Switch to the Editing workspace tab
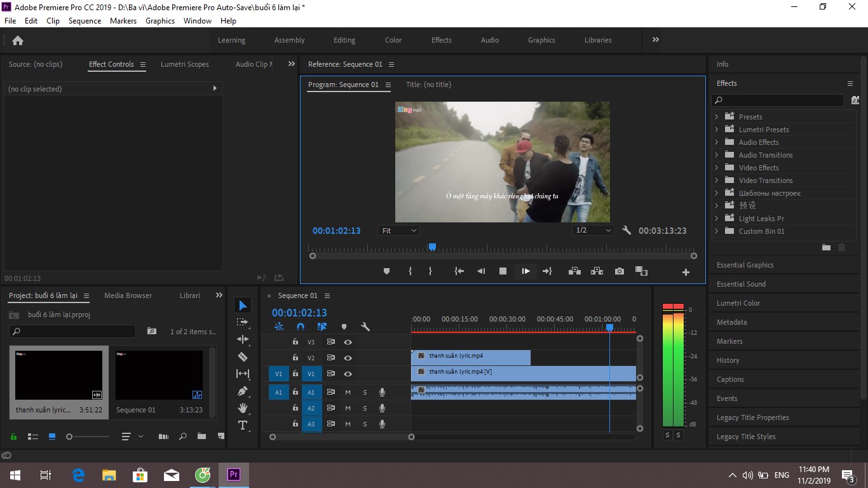This screenshot has height=488, width=868. click(344, 40)
